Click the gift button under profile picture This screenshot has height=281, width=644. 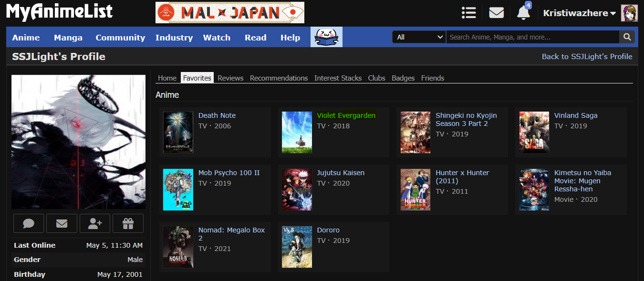coord(128,224)
